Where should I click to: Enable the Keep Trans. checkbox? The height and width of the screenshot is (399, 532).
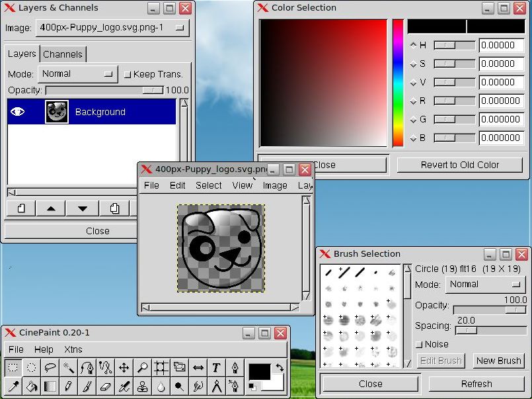[128, 75]
